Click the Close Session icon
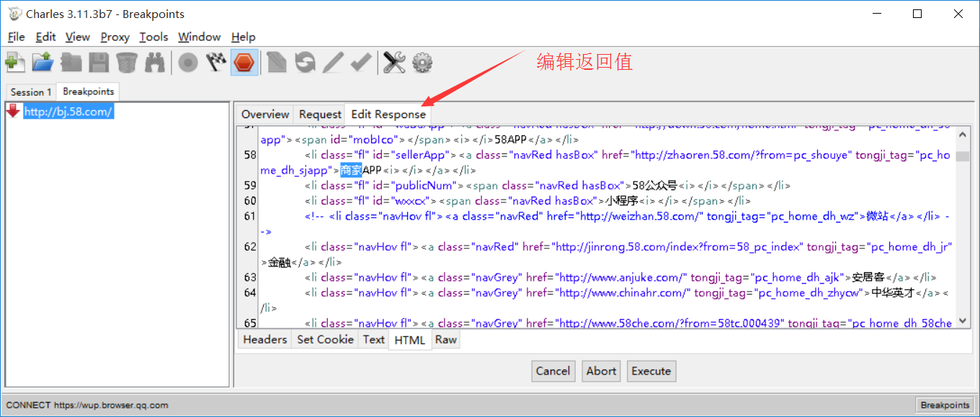This screenshot has height=417, width=980. pos(71,63)
